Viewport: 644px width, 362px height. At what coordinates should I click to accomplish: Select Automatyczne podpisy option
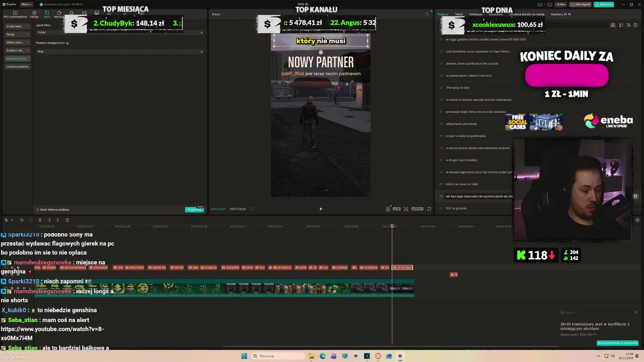coord(18,58)
